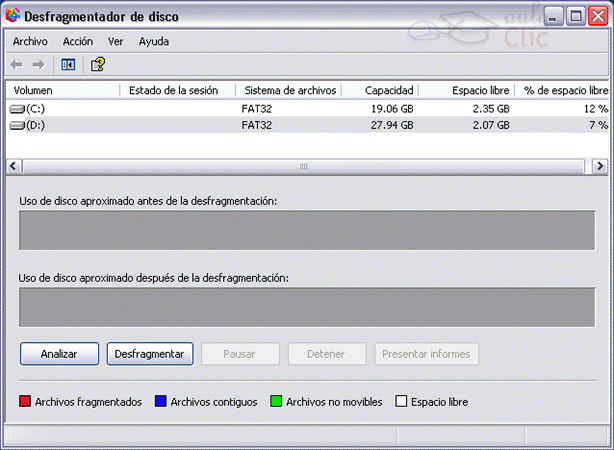Sort by the Capacidad column header
The width and height of the screenshot is (614, 450).
click(380, 90)
